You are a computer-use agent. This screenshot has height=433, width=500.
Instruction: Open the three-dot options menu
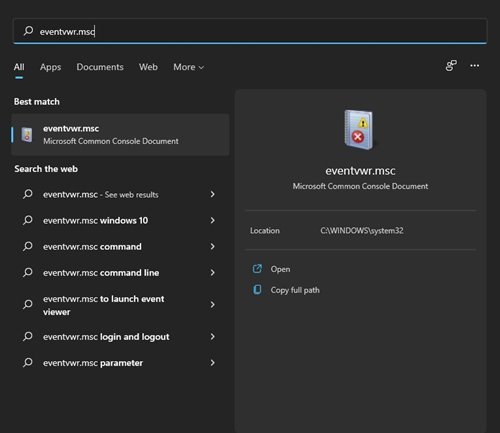(475, 66)
